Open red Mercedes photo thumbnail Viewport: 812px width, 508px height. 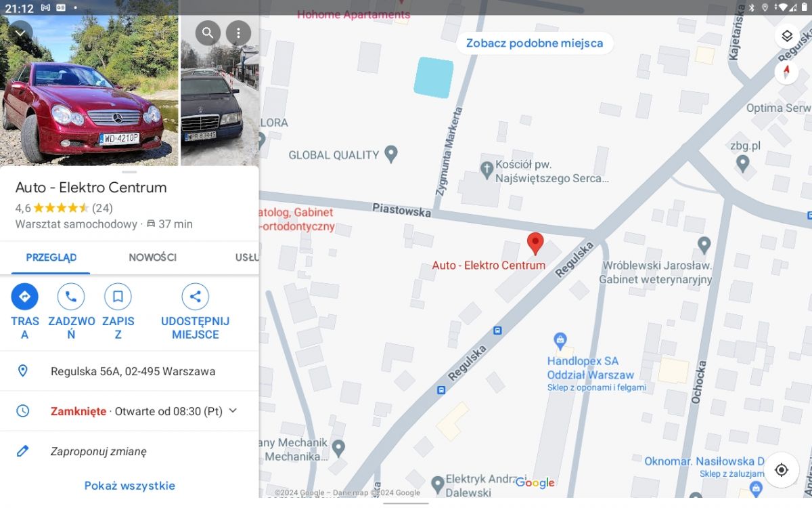coord(89,83)
